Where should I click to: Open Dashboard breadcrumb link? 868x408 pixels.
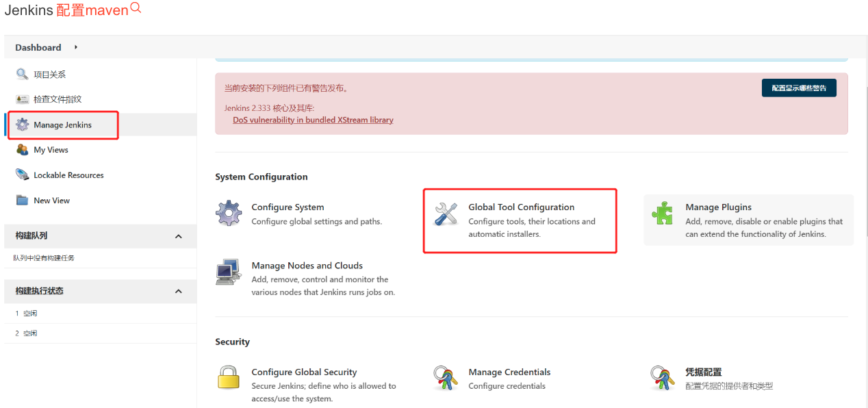(38, 47)
